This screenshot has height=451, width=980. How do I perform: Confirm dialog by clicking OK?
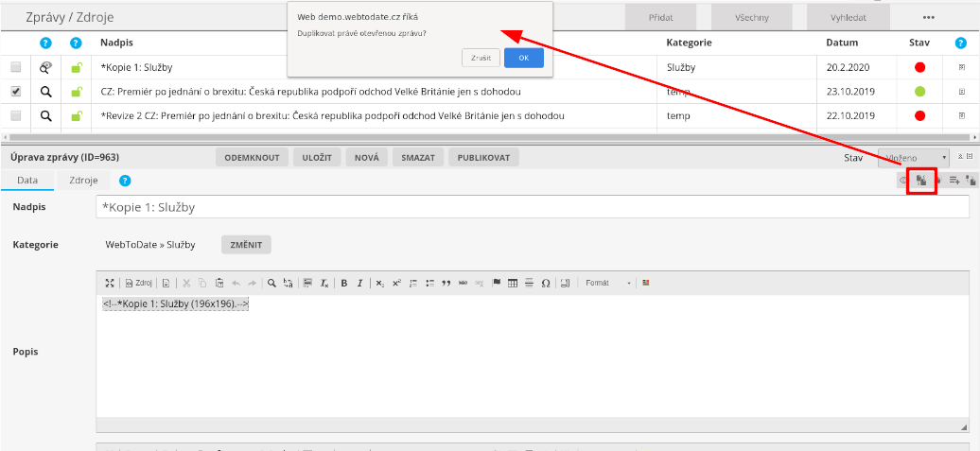[x=523, y=58]
